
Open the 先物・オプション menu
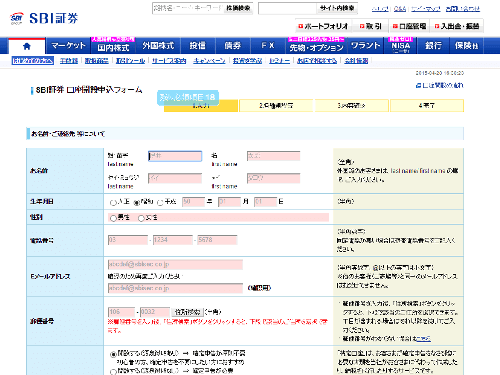pos(316,46)
